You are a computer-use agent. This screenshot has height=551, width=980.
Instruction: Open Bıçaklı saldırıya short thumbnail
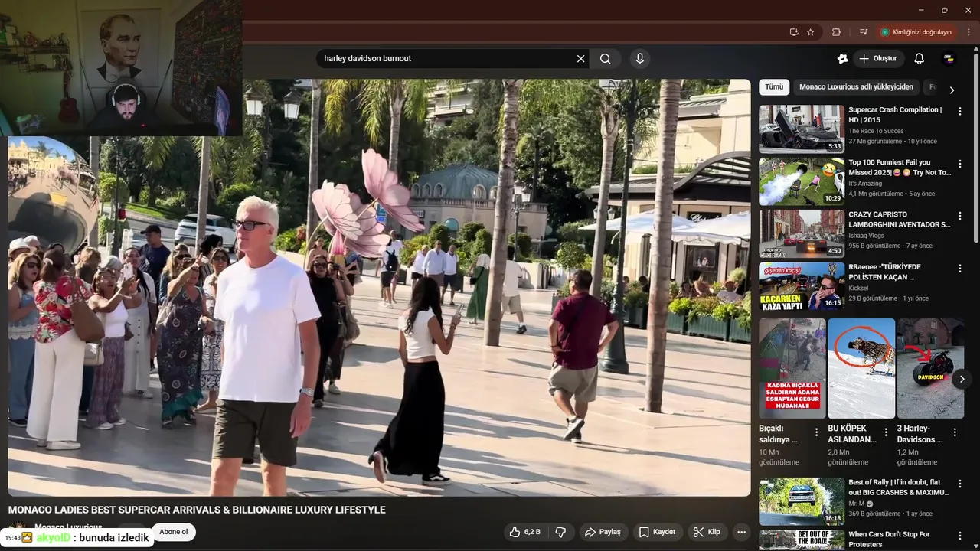pos(792,368)
